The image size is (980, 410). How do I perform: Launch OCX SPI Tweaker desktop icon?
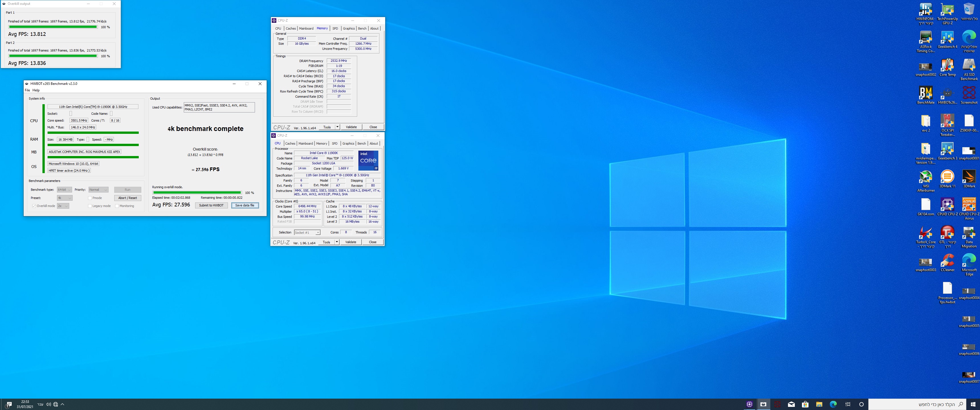(x=947, y=125)
